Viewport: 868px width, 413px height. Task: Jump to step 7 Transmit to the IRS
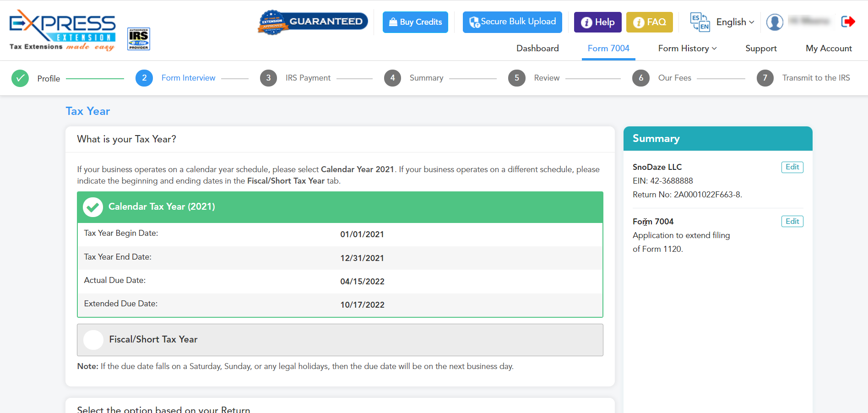[765, 78]
